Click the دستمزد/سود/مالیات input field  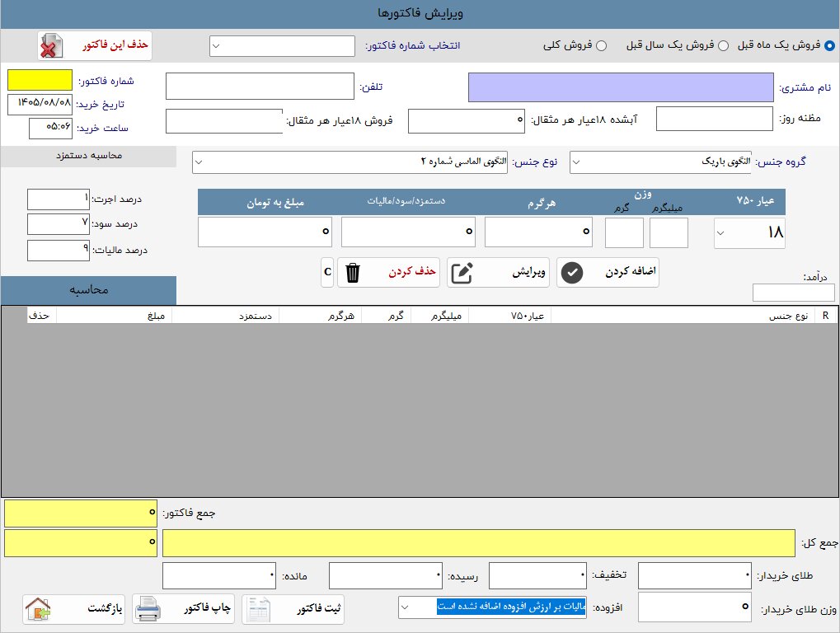(x=408, y=232)
